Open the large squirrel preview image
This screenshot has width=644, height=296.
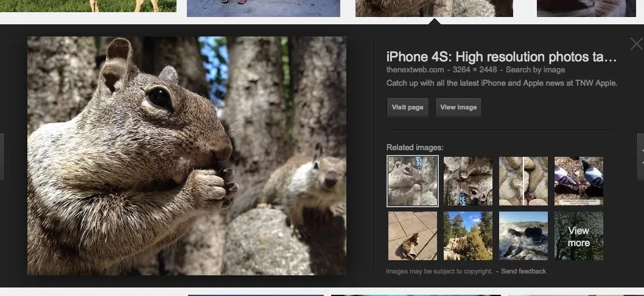point(187,156)
